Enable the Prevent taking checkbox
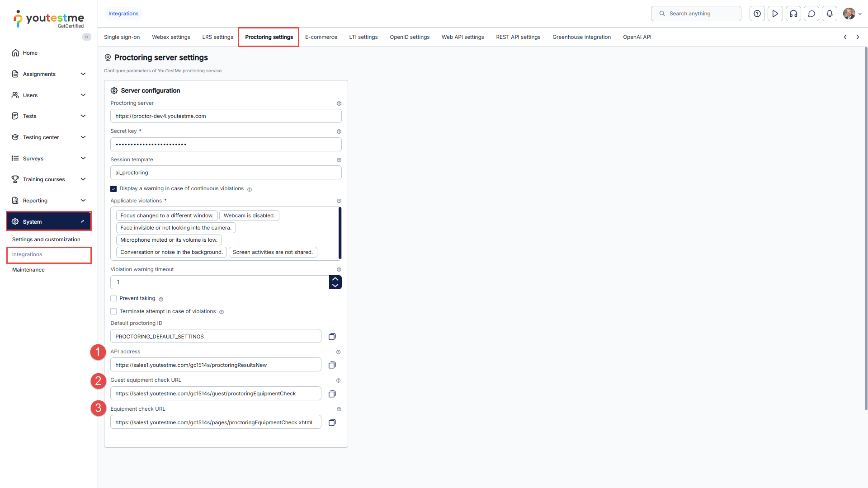The width and height of the screenshot is (868, 488). (x=113, y=299)
